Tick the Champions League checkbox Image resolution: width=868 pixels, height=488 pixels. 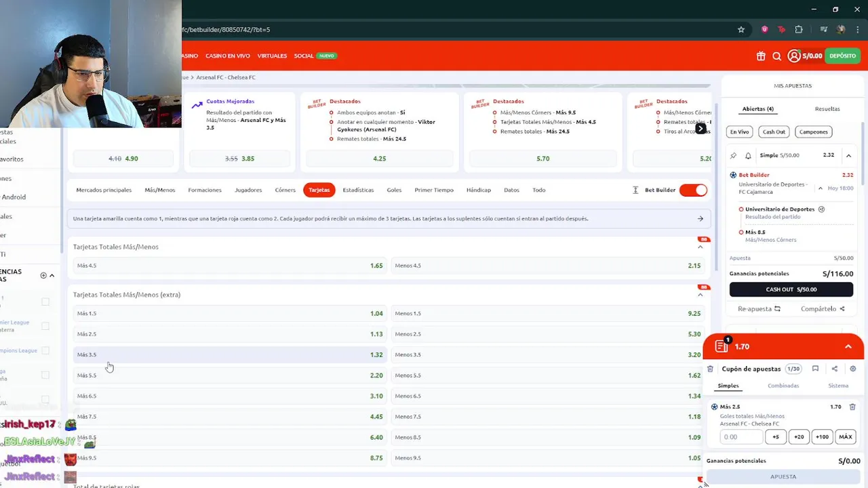click(45, 350)
